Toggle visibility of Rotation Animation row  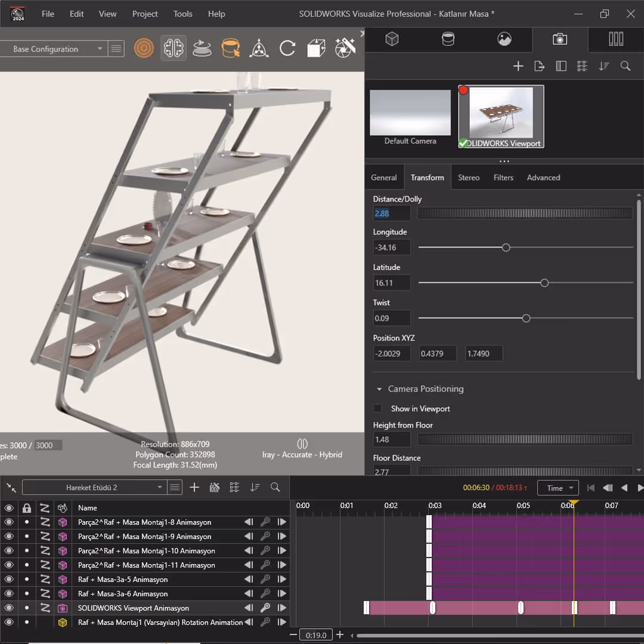(x=8, y=622)
